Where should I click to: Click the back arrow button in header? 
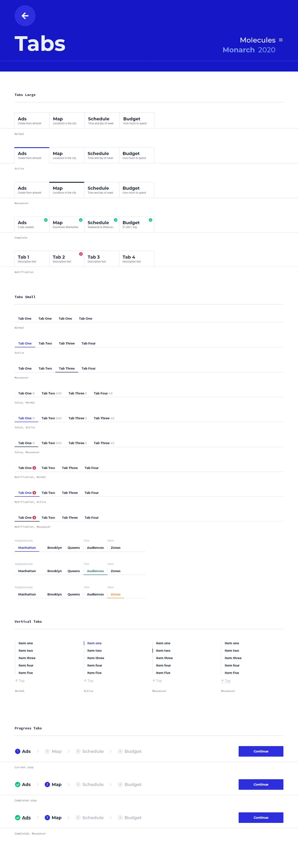pos(25,16)
